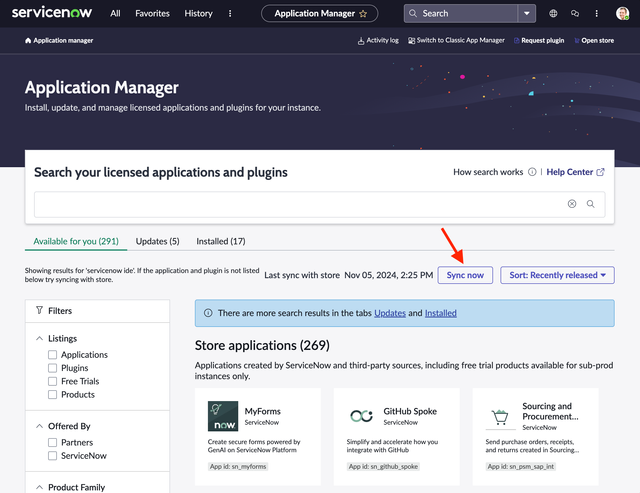Open the chat sidebar icon
640x493 pixels.
[x=575, y=13]
